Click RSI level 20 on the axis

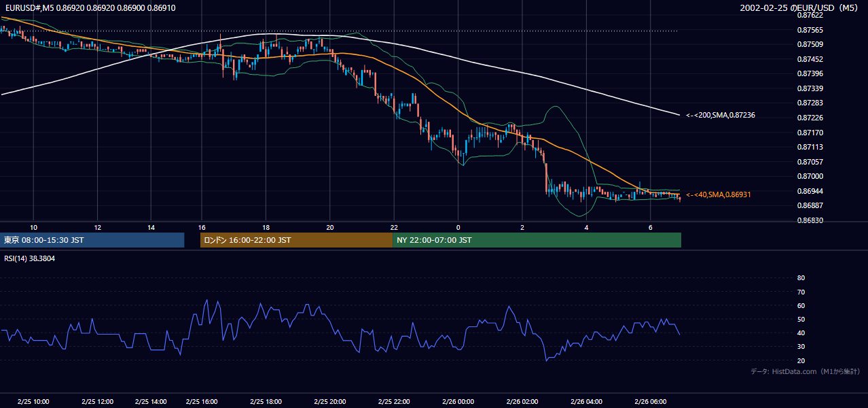[801, 360]
